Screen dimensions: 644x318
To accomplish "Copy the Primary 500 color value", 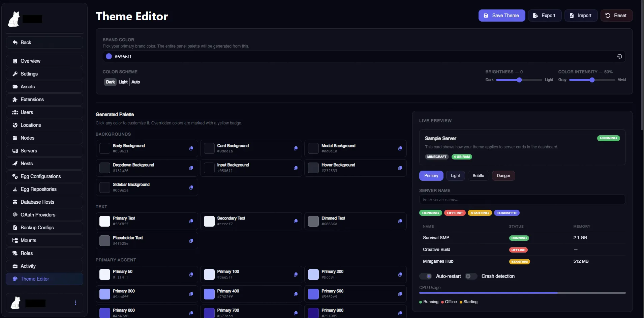I will (x=400, y=294).
